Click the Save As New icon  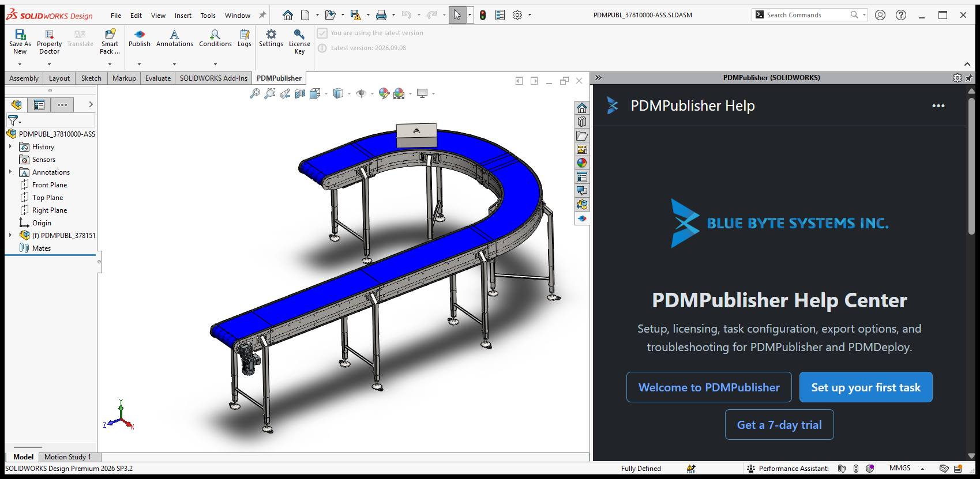20,42
